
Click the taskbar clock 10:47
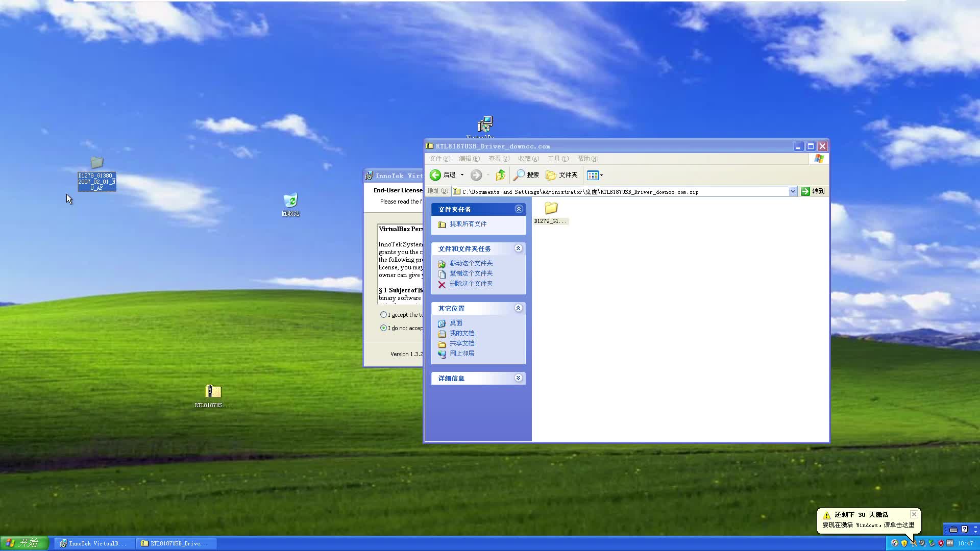[965, 543]
